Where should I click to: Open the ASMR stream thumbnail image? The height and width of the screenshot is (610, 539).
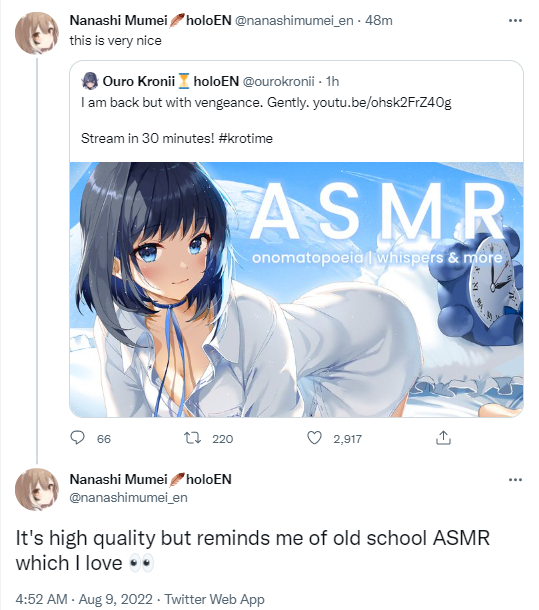pos(296,289)
